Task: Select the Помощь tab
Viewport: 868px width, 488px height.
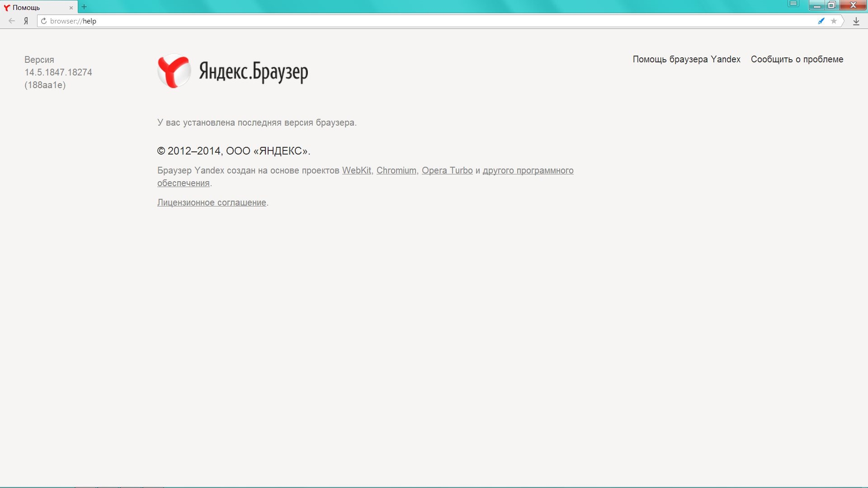Action: [x=38, y=7]
